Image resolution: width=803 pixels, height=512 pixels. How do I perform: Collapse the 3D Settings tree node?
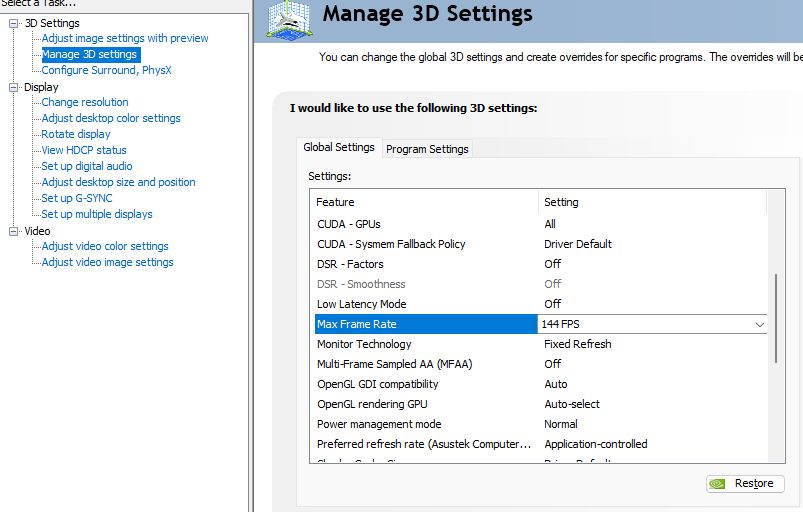tap(14, 24)
